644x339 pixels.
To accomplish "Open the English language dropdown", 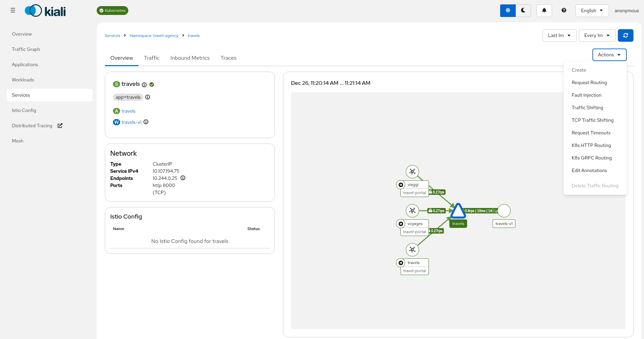I will (592, 11).
